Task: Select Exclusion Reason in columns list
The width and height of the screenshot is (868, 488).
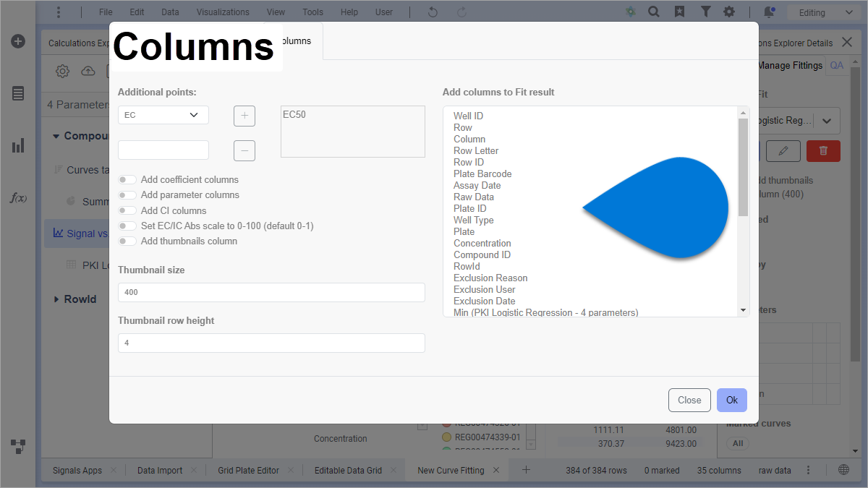Action: click(x=490, y=278)
